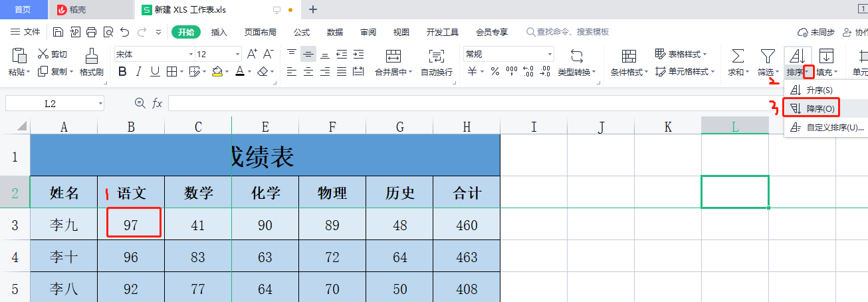868x302 pixels.
Task: Click the Cut (剪切) scissors icon
Action: point(43,54)
